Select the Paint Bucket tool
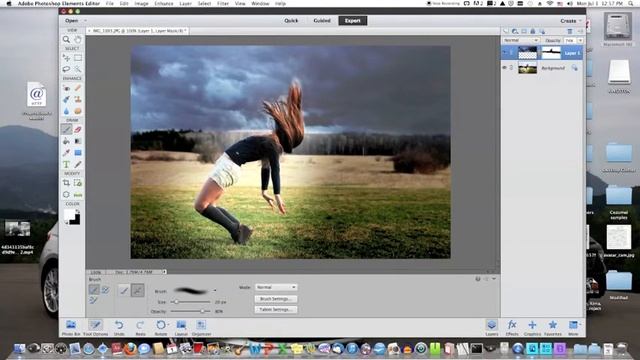 point(66,141)
